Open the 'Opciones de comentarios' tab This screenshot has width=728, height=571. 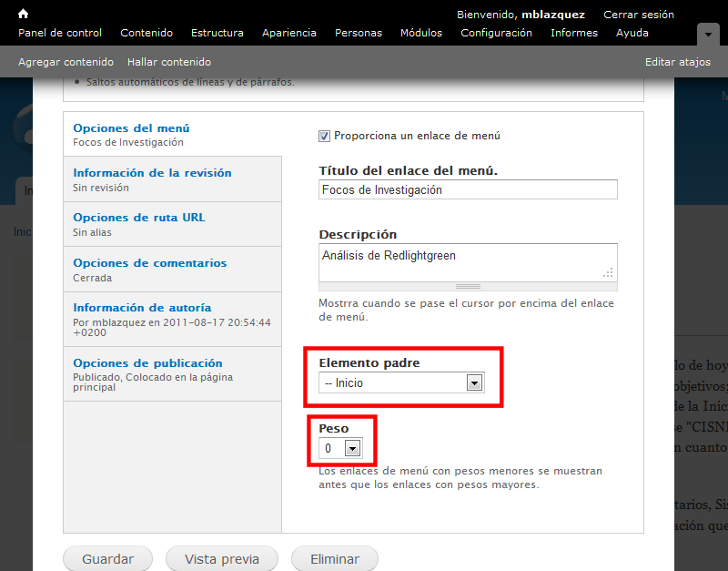tap(149, 263)
